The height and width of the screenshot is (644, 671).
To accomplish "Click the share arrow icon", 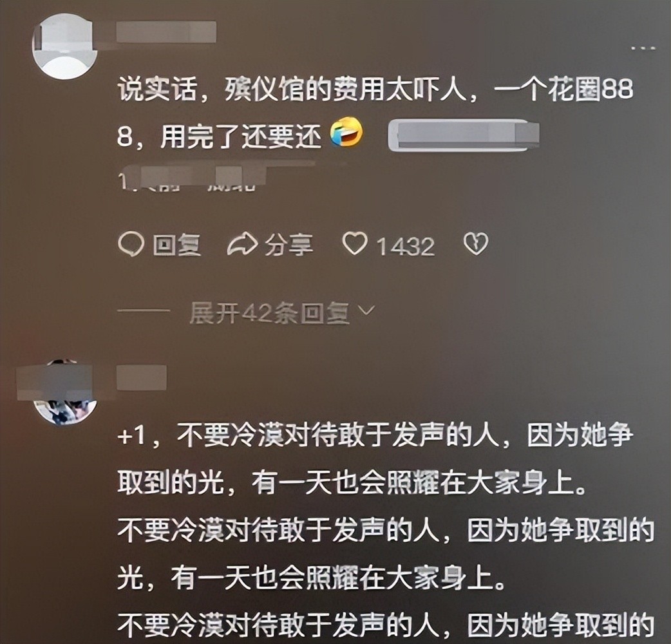I will point(241,244).
